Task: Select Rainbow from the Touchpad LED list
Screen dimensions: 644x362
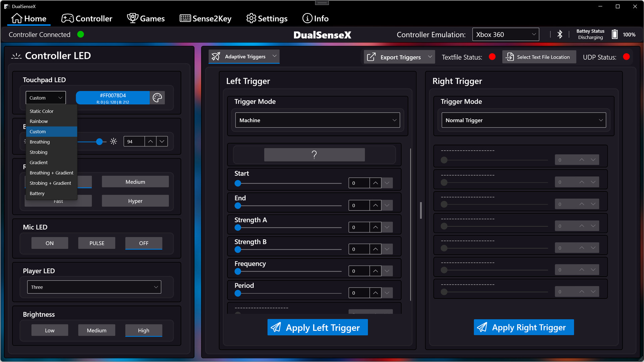Action: pyautogui.click(x=39, y=121)
